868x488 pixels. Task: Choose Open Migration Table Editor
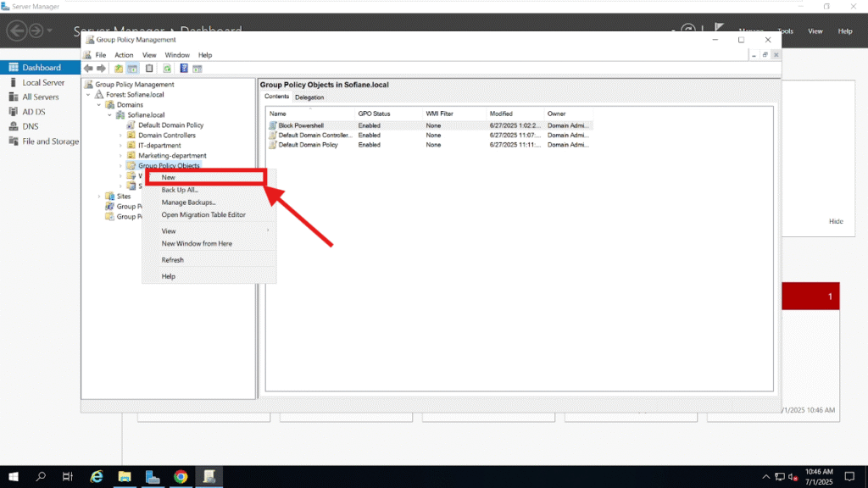pos(209,214)
